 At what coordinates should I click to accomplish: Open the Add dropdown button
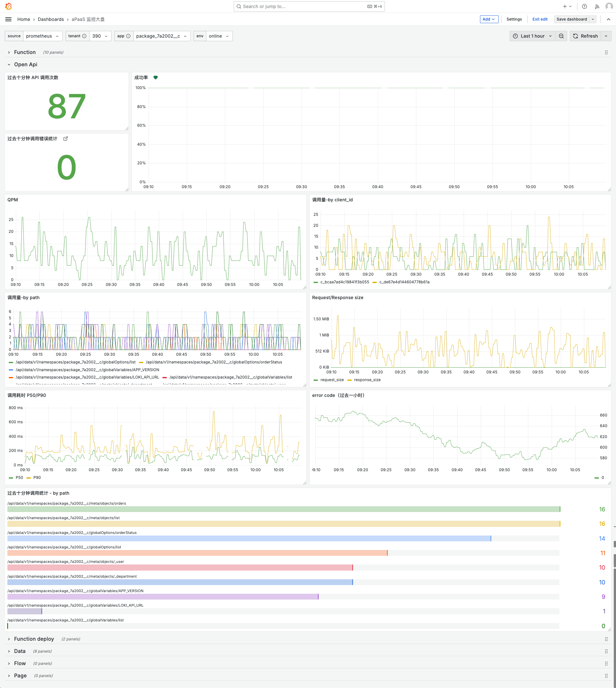click(x=489, y=19)
